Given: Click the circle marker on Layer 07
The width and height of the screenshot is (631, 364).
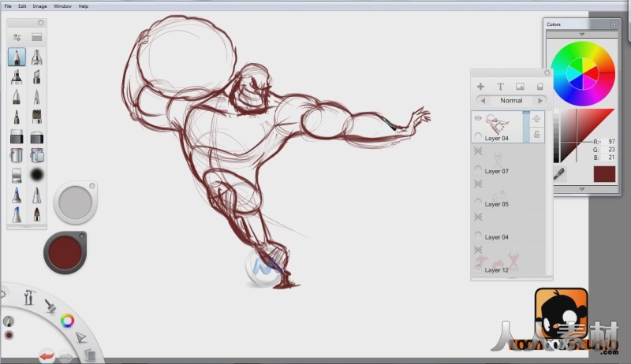Looking at the screenshot, I should [x=478, y=169].
